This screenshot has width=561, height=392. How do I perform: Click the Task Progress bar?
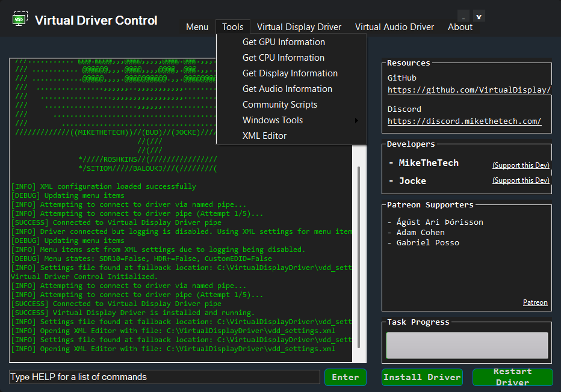[467, 345]
